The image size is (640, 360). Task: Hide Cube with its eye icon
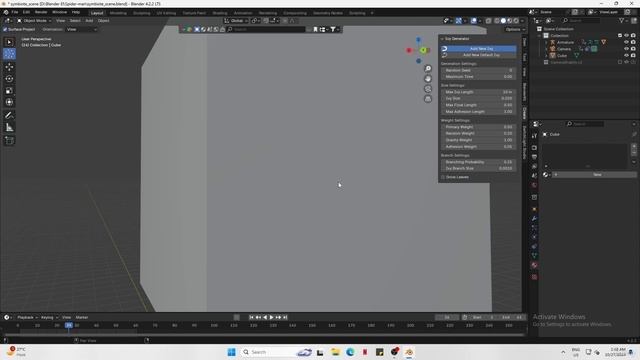[x=627, y=56]
